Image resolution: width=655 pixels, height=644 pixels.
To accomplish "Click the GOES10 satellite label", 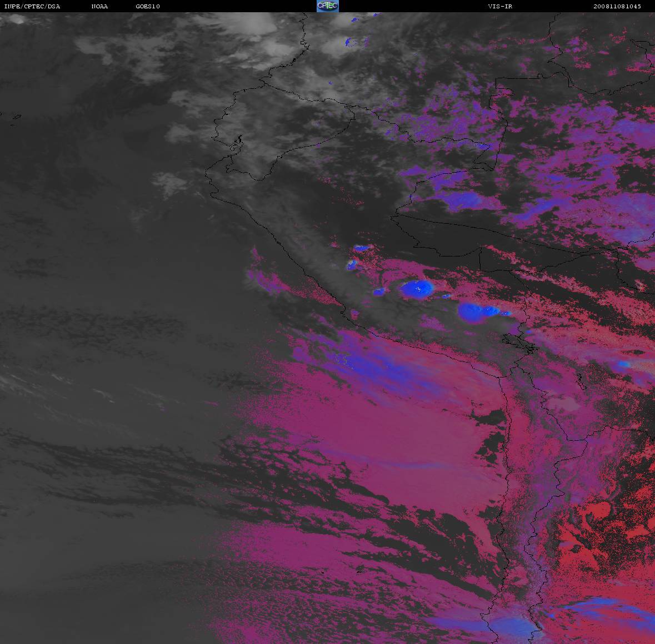I will (x=148, y=6).
